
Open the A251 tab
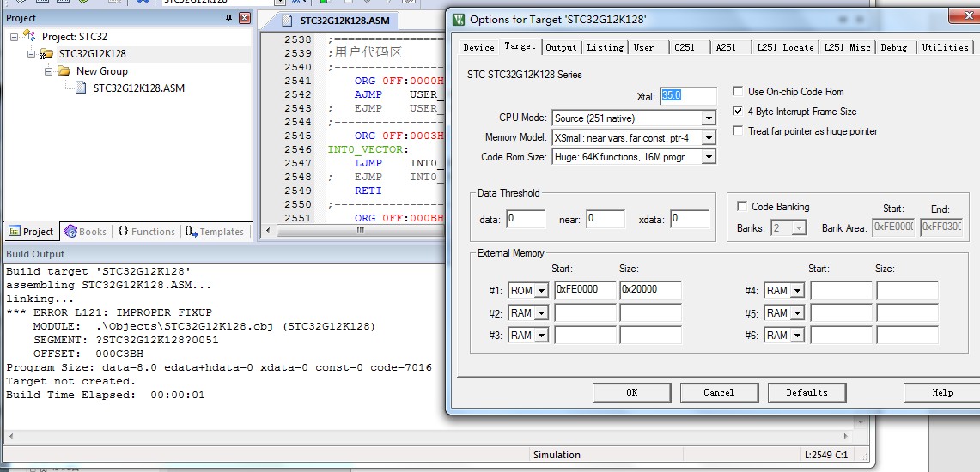726,47
